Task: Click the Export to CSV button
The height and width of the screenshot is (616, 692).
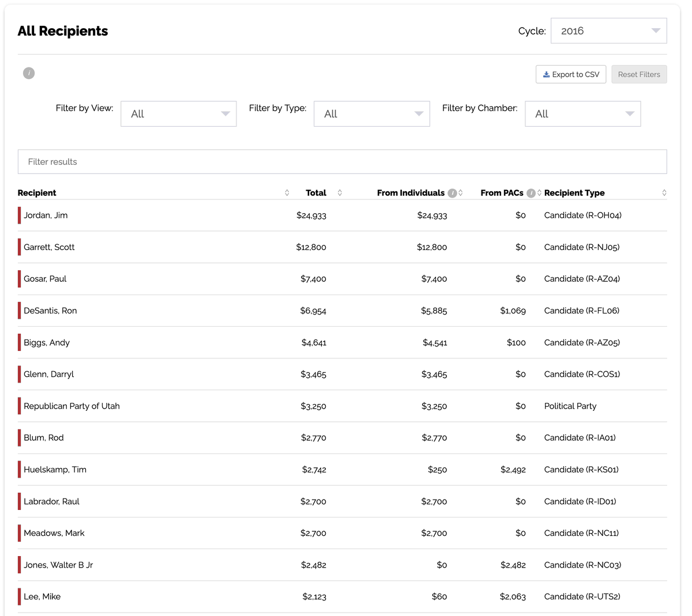Action: (571, 74)
